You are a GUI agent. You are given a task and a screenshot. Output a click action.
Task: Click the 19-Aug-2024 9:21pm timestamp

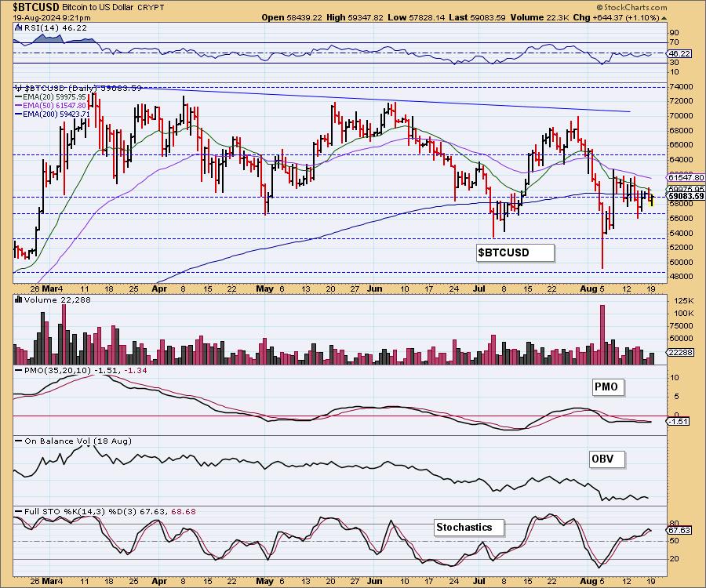pyautogui.click(x=51, y=18)
